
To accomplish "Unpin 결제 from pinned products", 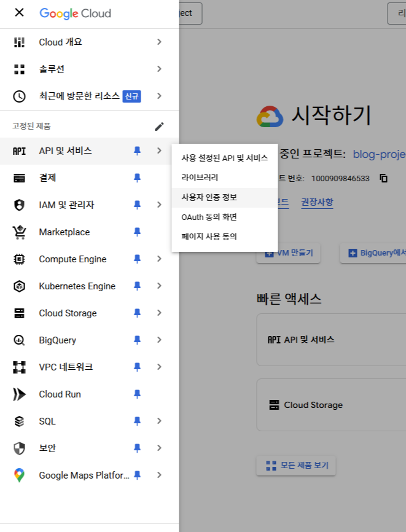I will (137, 178).
